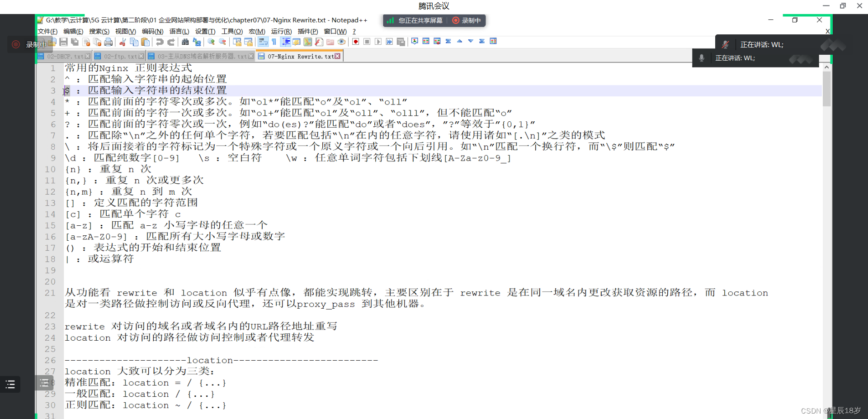Open the 语言(L) menu
This screenshot has height=419, width=868.
point(179,31)
